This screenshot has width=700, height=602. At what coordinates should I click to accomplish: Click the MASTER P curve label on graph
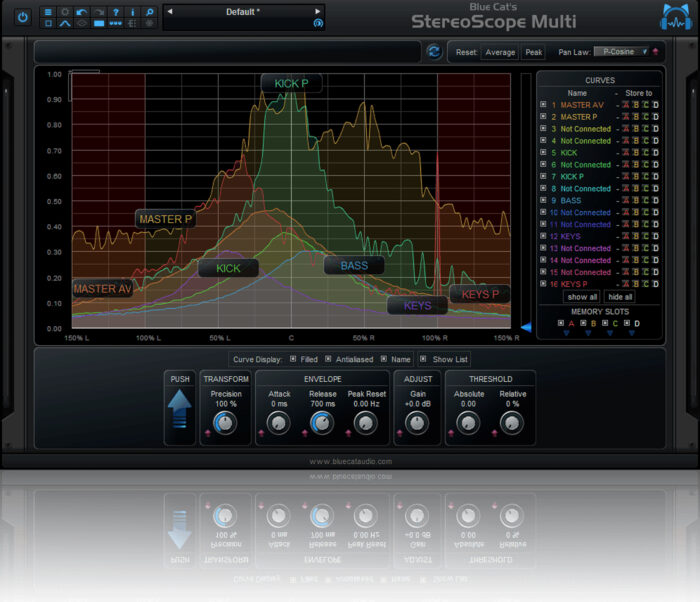166,219
